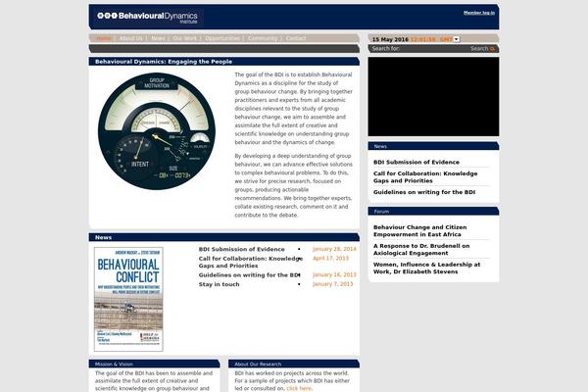Screen dimensions: 588x392
Task: Click the Group Motivation gauge image
Action: (x=157, y=131)
